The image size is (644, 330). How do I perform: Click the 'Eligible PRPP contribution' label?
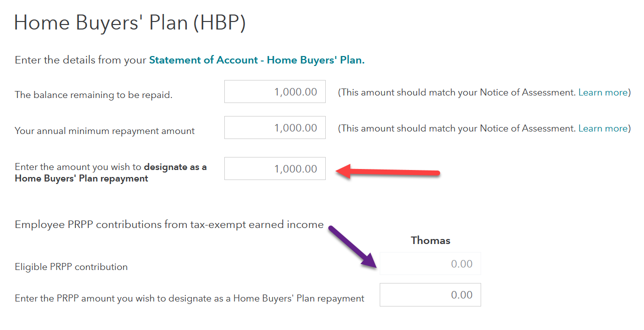(71, 267)
